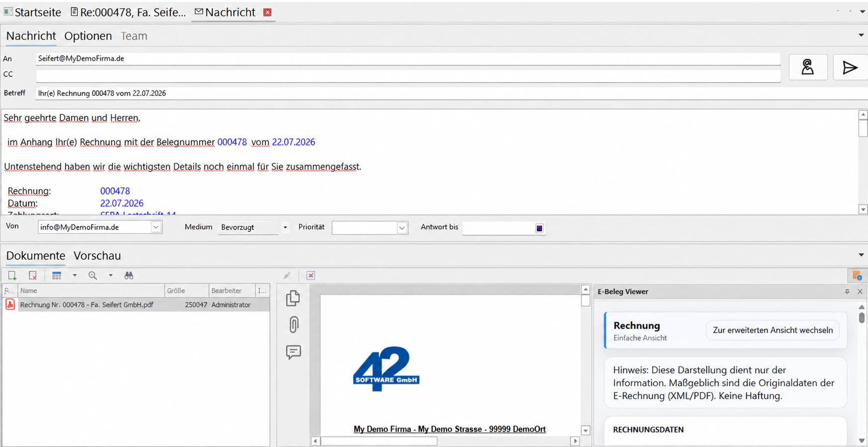Click the An recipient field

[408, 59]
